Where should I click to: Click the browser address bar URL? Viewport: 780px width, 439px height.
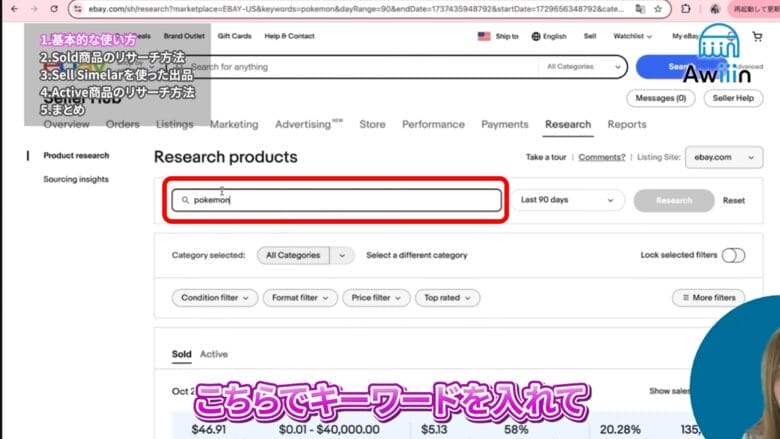(x=356, y=9)
